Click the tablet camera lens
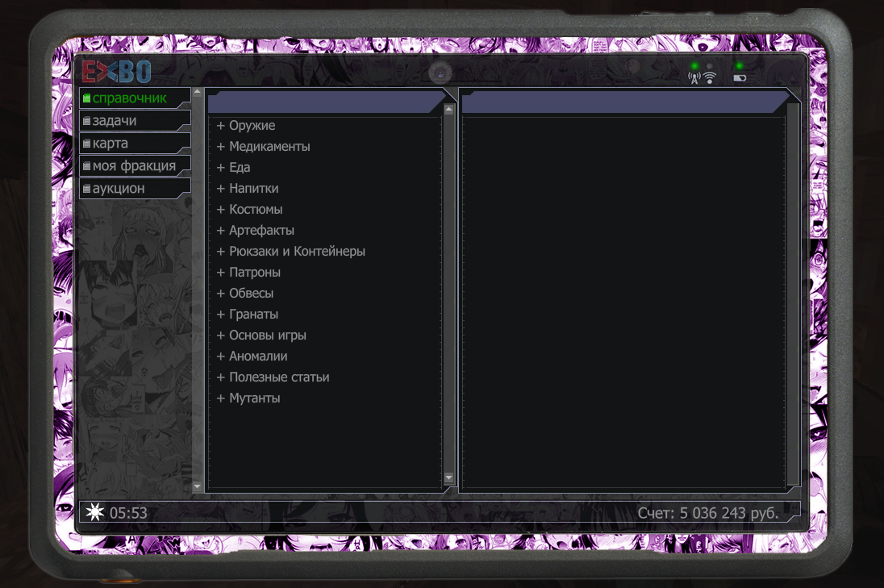This screenshot has height=588, width=884. (440, 73)
